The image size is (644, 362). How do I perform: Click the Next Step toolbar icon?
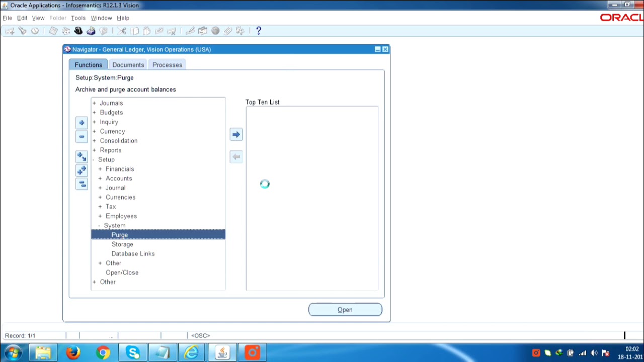[x=66, y=31]
